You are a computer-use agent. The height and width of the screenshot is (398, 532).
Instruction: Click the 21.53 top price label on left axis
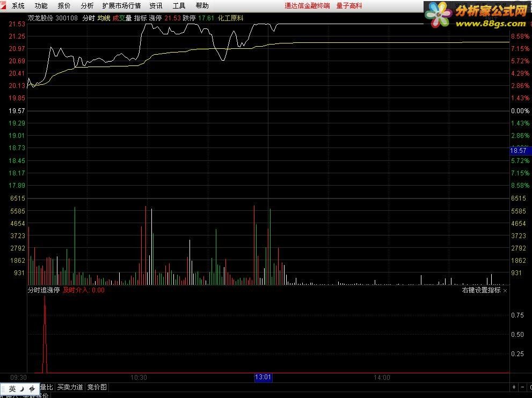pos(17,24)
